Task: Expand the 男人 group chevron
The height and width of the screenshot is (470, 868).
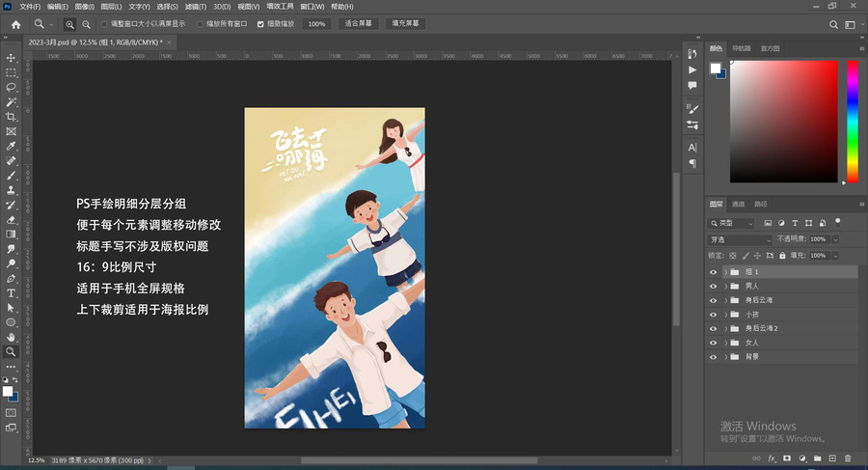Action: [725, 287]
